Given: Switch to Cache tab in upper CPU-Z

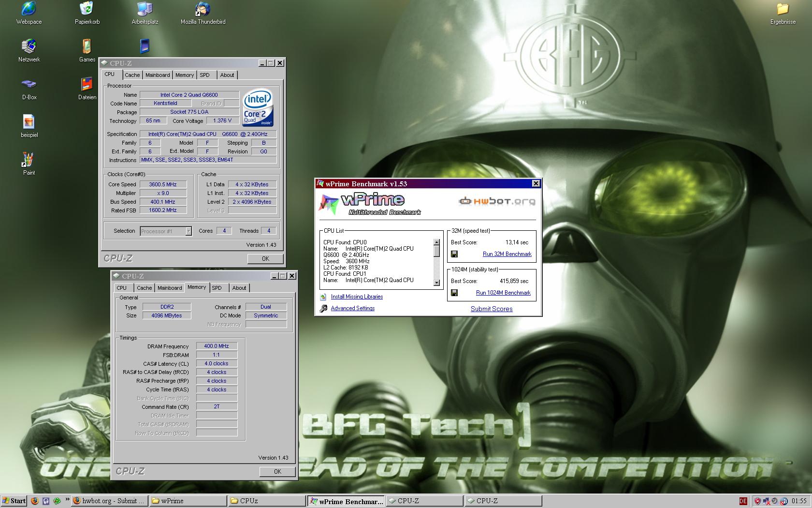Looking at the screenshot, I should (132, 75).
